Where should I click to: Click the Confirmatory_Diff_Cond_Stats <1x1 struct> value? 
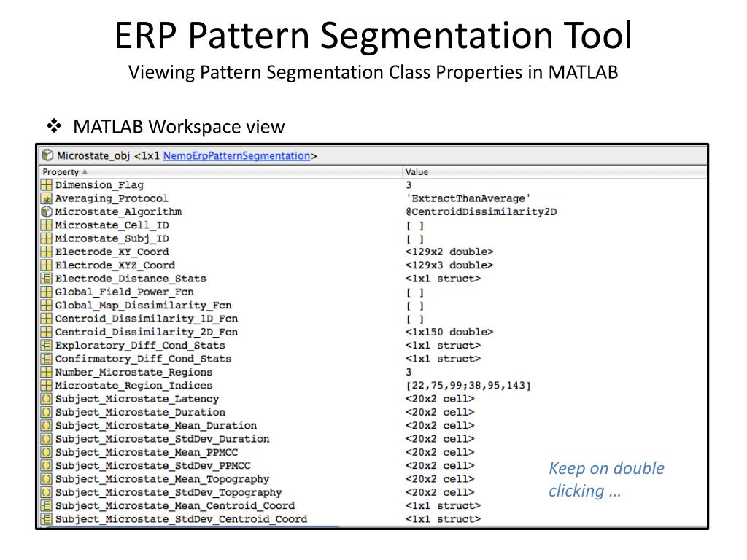point(443,358)
